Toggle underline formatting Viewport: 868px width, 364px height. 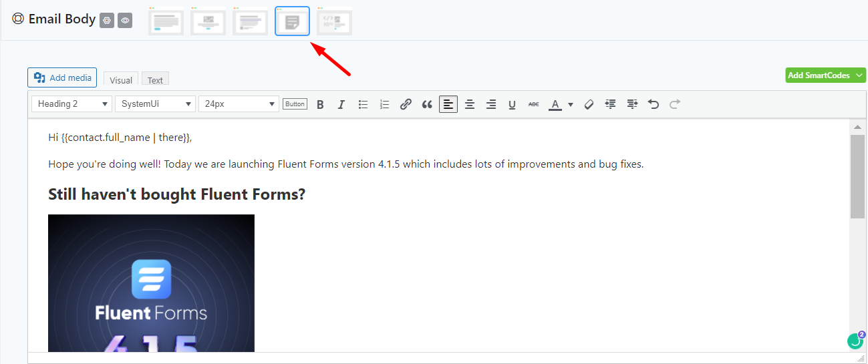[513, 104]
